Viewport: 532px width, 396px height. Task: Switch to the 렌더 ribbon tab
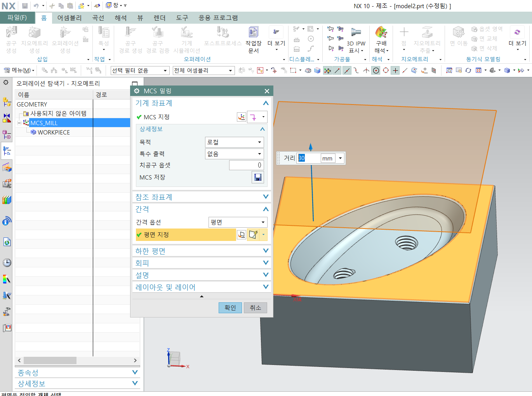160,18
